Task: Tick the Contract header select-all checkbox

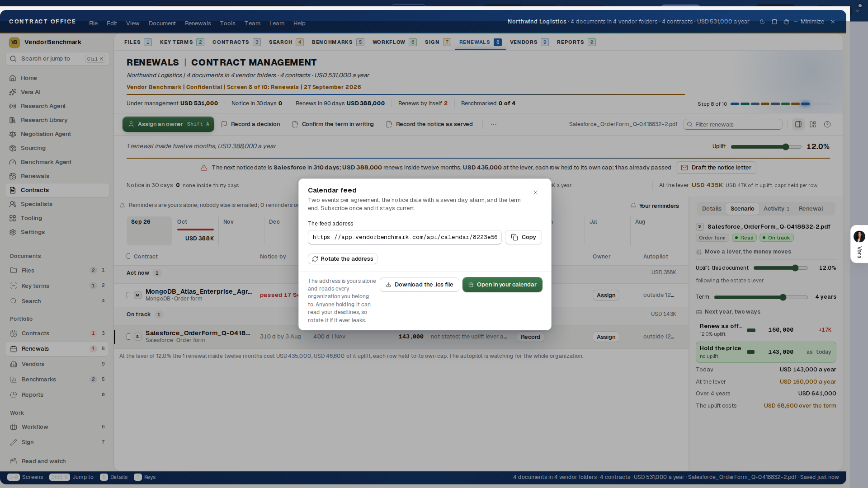Action: tap(129, 256)
